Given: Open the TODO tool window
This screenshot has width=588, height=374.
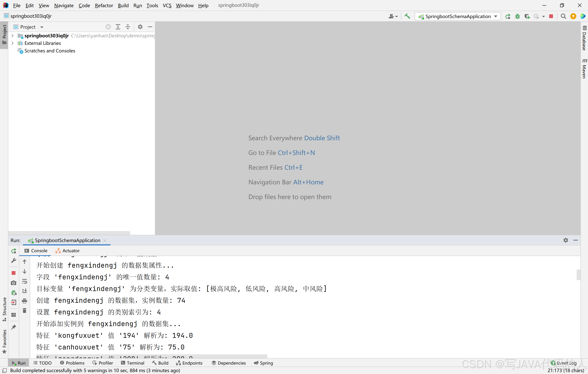Looking at the screenshot, I should 42,363.
